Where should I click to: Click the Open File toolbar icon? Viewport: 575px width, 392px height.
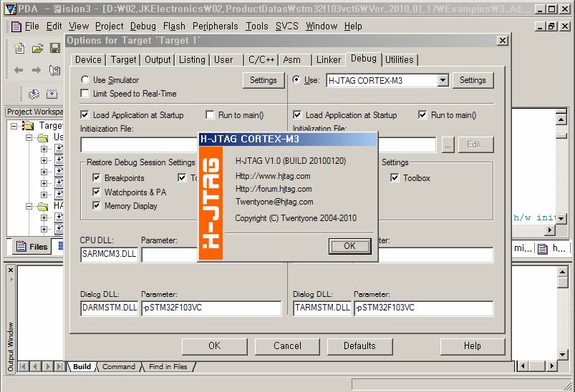click(37, 48)
